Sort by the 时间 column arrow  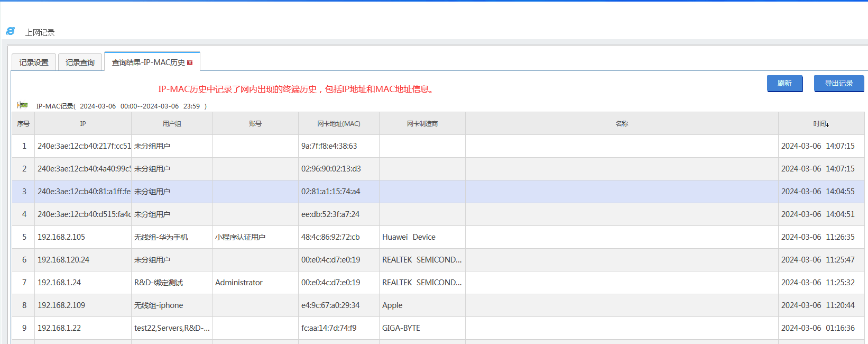pyautogui.click(x=827, y=124)
